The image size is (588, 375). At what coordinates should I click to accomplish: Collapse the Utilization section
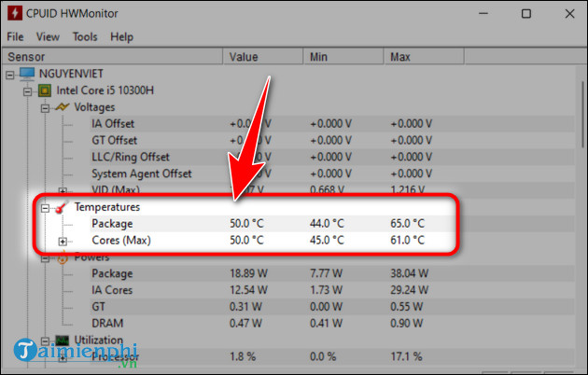(45, 340)
